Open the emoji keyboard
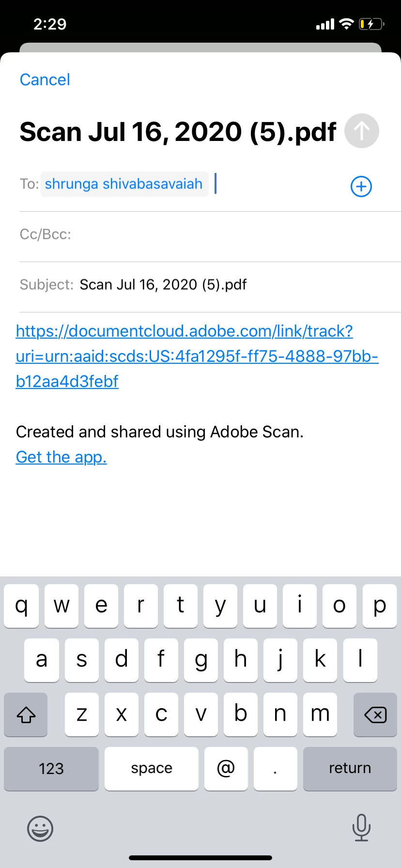Viewport: 401px width, 868px height. pyautogui.click(x=40, y=828)
